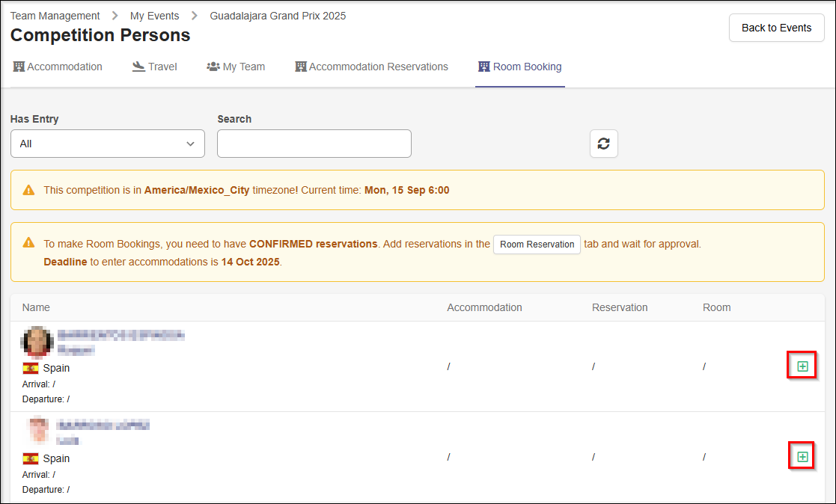Viewport: 836px width, 504px height.
Task: Focus the Search input field
Action: 314,144
